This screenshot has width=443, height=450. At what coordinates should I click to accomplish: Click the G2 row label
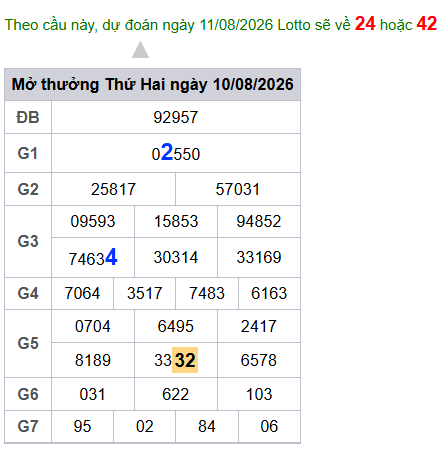click(28, 189)
